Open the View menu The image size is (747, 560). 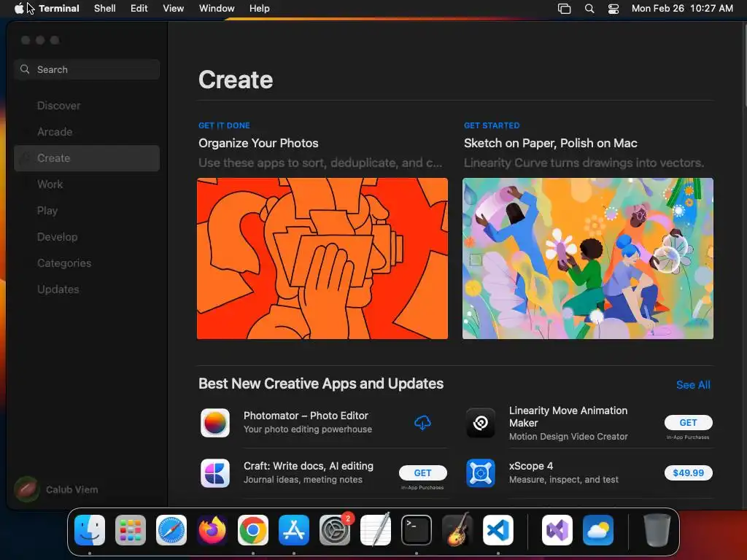(174, 8)
